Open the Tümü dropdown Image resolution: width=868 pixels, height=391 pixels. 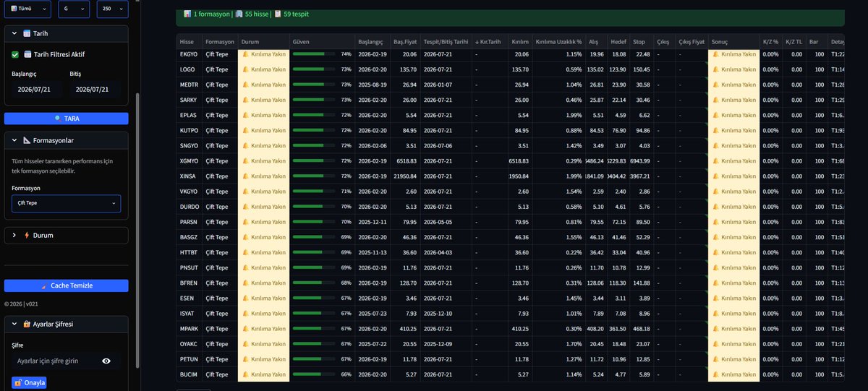tap(27, 9)
